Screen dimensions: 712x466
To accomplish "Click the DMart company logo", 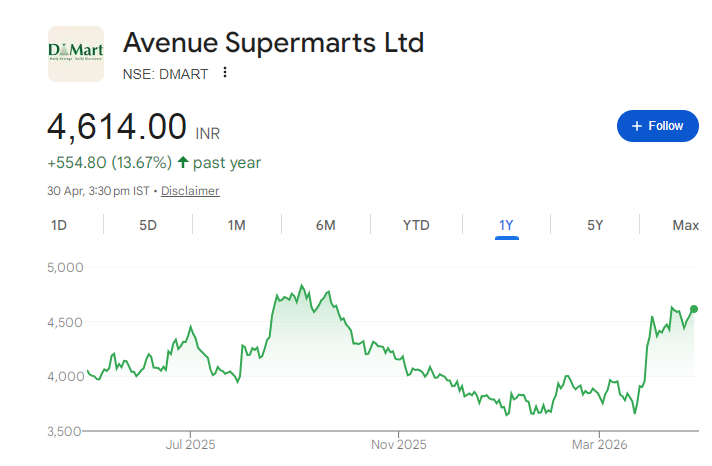I will pos(76,54).
